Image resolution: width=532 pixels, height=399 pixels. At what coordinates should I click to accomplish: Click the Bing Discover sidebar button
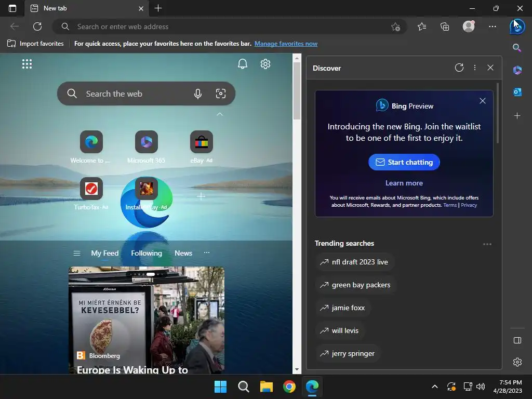(517, 26)
